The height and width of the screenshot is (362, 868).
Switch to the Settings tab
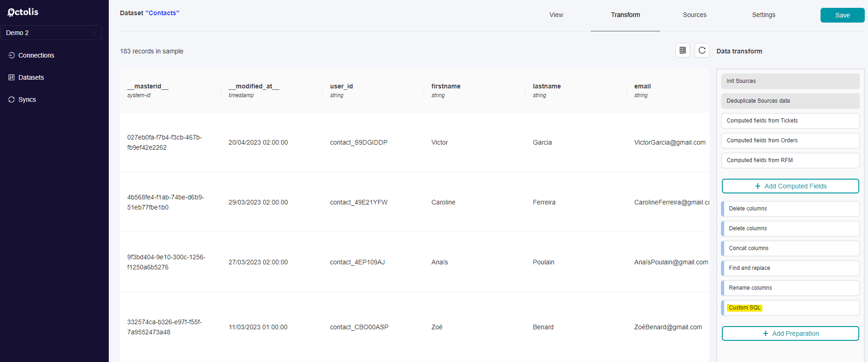point(764,15)
